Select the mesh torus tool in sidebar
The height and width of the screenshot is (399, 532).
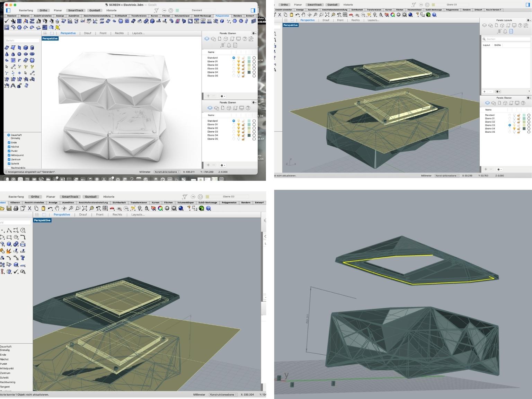pyautogui.click(x=32, y=54)
